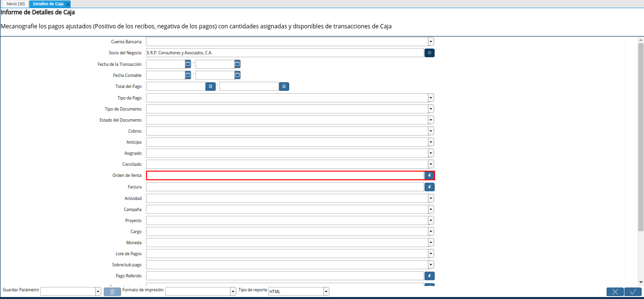The width and height of the screenshot is (644, 299).
Task: Open calendar for Fecha de la Transacción end date
Action: (237, 63)
